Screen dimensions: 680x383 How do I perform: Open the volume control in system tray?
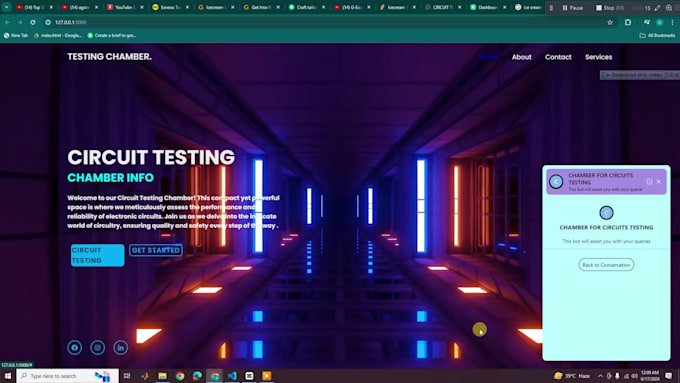click(634, 376)
